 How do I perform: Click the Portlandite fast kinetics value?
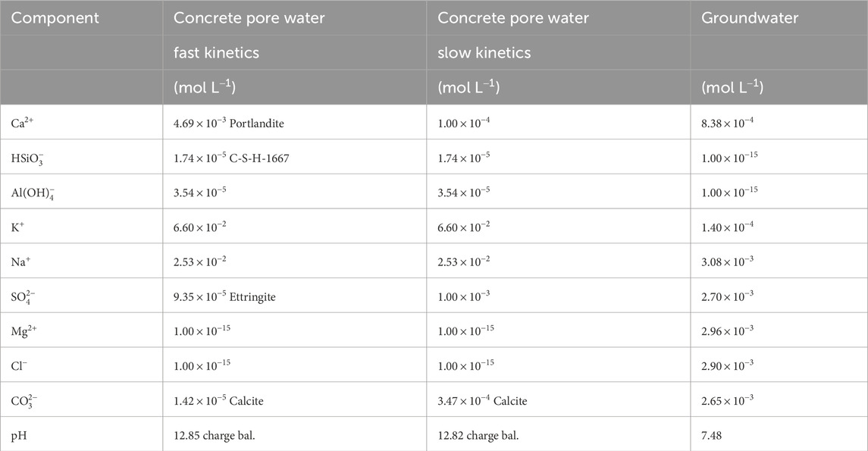point(229,122)
